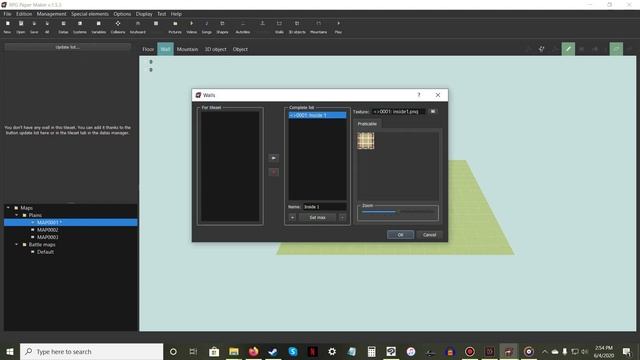The width and height of the screenshot is (640, 360).
Task: Click the red remove-from-tileset button
Action: (x=273, y=172)
